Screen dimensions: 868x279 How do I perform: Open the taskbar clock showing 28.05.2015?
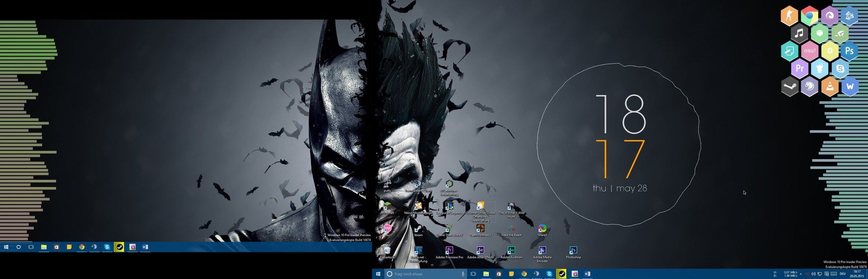click(x=856, y=274)
